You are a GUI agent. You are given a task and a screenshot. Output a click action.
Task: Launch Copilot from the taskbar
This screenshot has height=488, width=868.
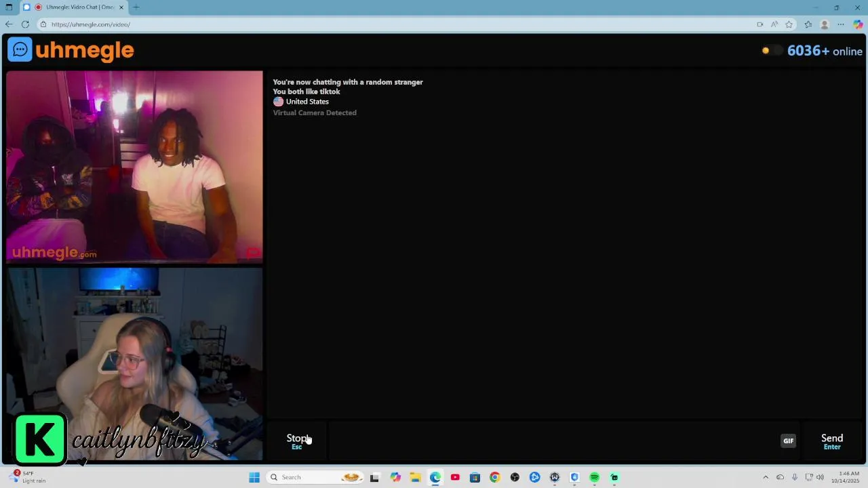coord(395,477)
